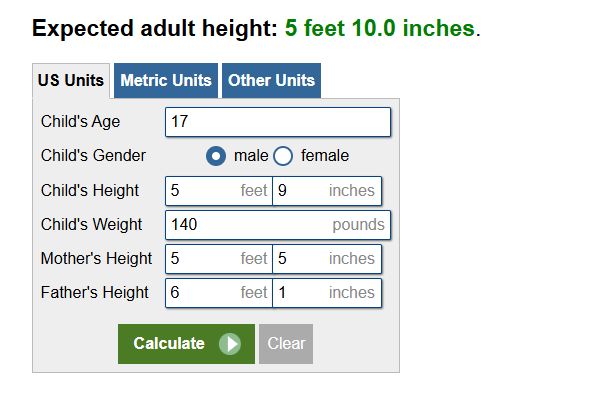Click the Mother's Height inches field
The width and height of the screenshot is (596, 403).
pyautogui.click(x=327, y=259)
